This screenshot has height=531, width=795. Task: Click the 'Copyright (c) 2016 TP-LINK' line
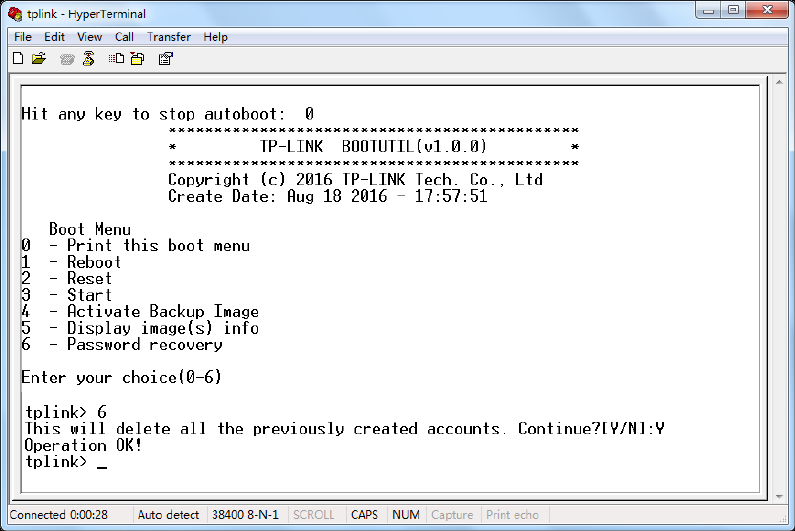coord(355,180)
